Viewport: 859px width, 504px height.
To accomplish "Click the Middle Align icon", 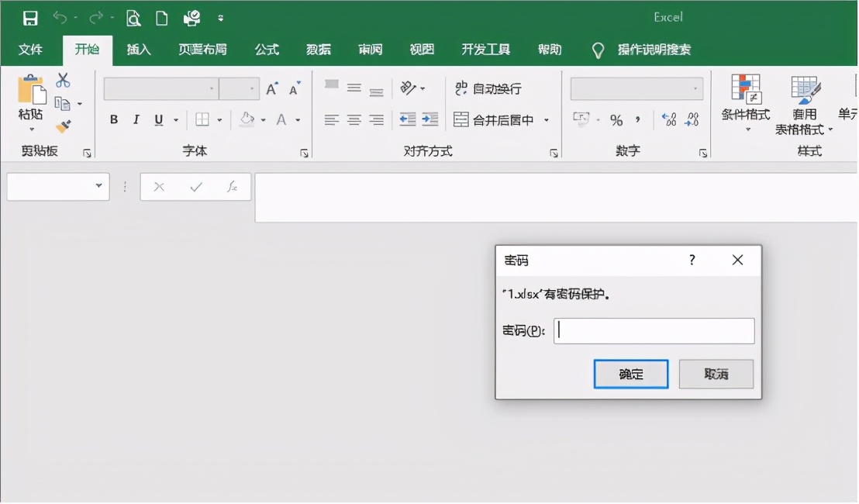I will tap(354, 88).
